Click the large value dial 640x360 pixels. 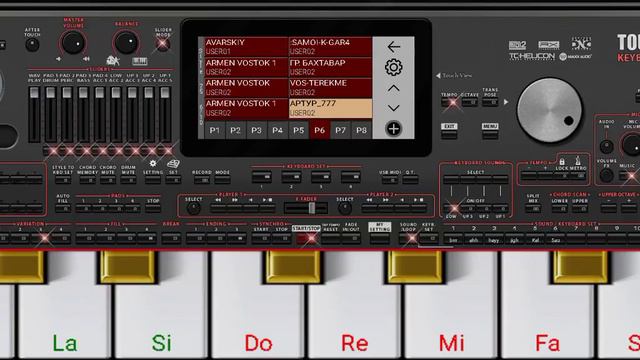[x=549, y=110]
